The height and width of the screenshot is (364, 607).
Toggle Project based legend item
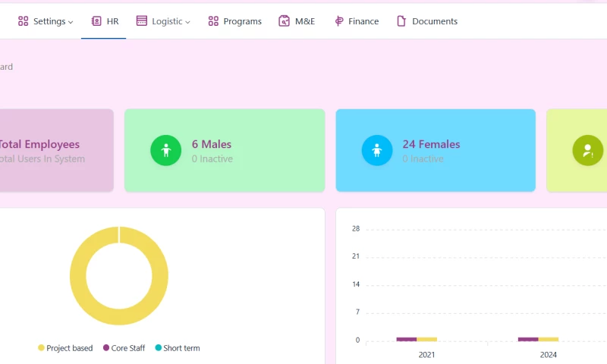click(65, 348)
